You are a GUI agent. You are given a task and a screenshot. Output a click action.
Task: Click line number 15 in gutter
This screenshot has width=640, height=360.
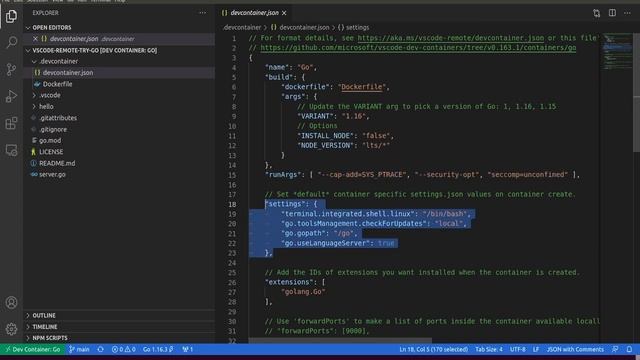[x=232, y=175]
